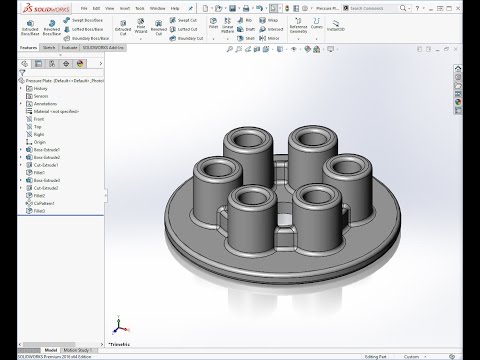Open the Tools menu
Viewport: 480px width, 360px height.
[140, 8]
